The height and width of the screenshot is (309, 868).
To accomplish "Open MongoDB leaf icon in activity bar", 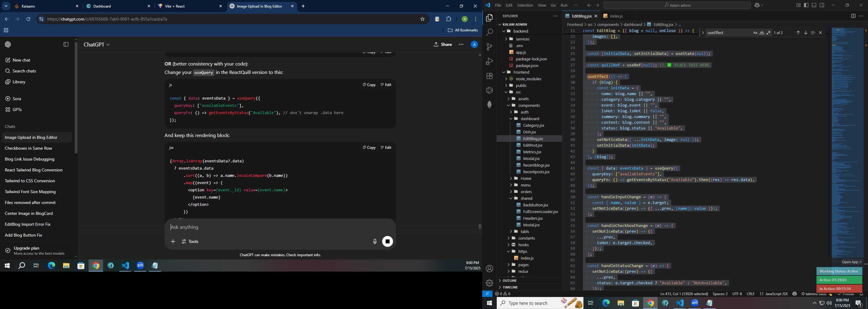I will click(489, 105).
